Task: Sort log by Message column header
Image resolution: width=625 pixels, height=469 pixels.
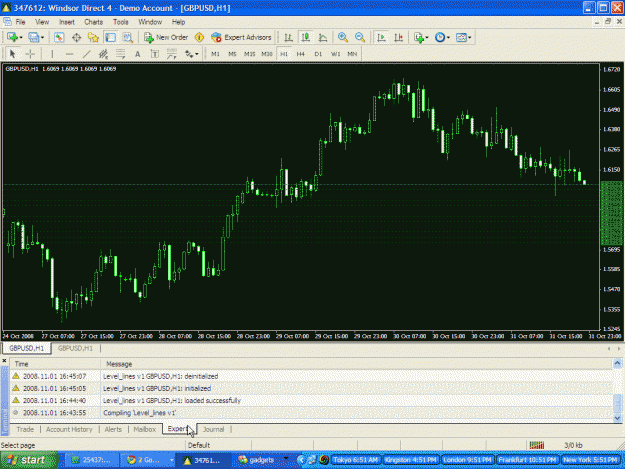Action: [357, 364]
